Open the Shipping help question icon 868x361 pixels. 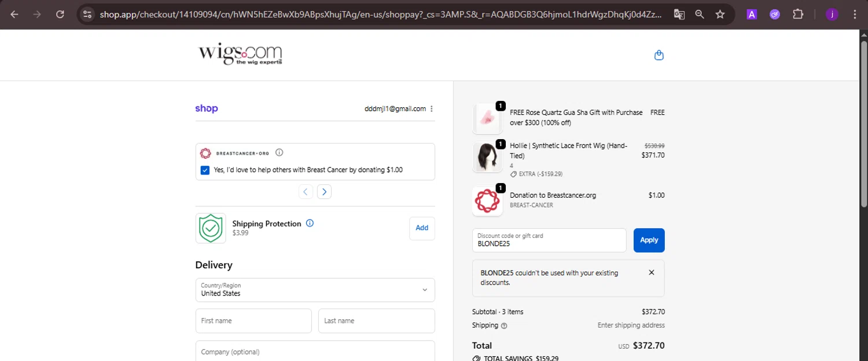tap(504, 326)
